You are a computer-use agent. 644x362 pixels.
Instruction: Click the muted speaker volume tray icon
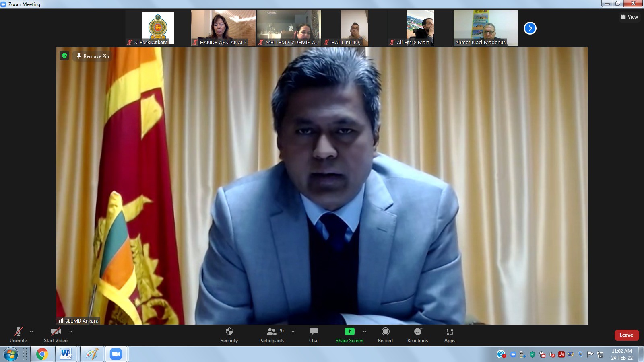[x=552, y=354]
